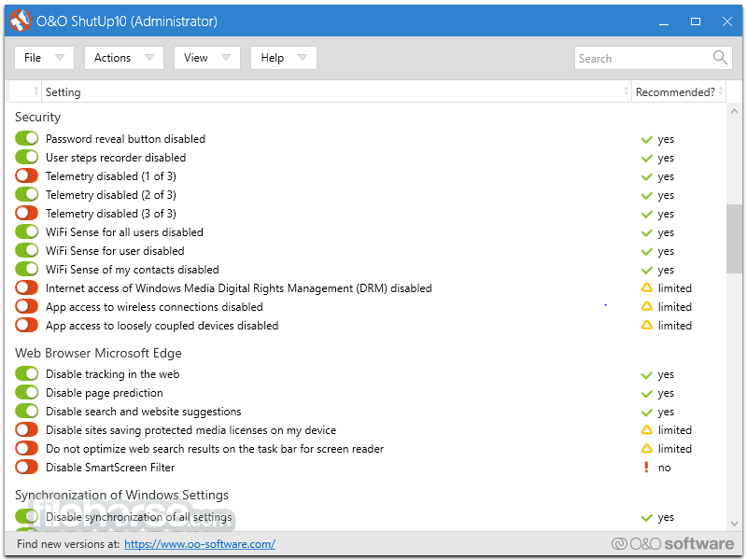Click the green checkmark for Password reveal button

[646, 139]
